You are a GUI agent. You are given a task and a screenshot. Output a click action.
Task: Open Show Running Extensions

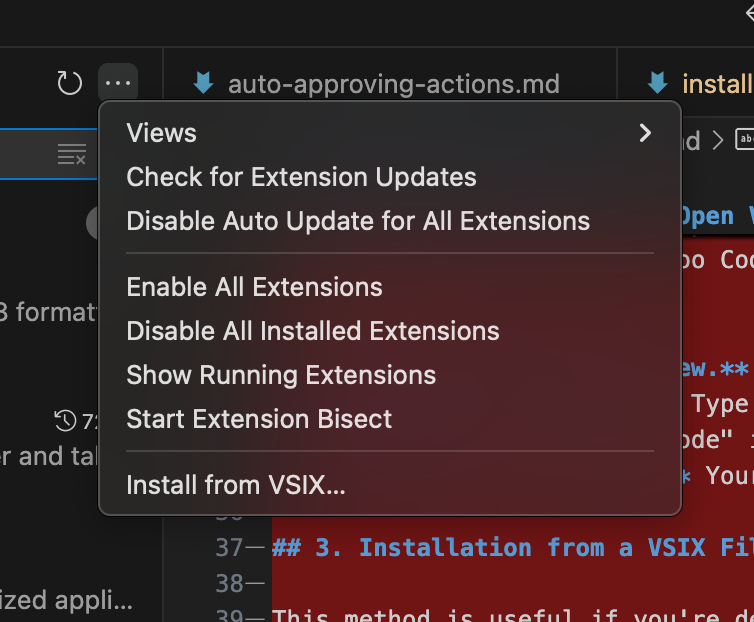pos(281,375)
